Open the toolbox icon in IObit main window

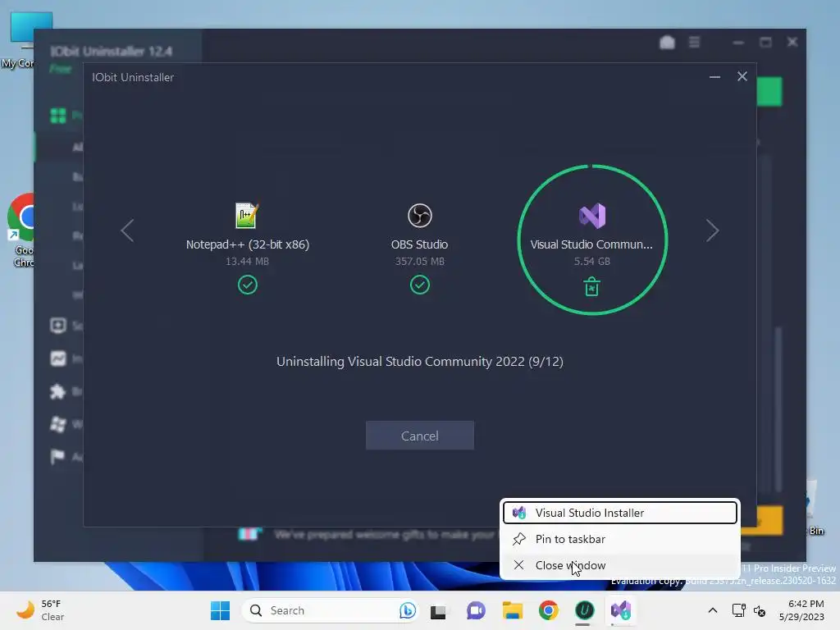pyautogui.click(x=667, y=42)
